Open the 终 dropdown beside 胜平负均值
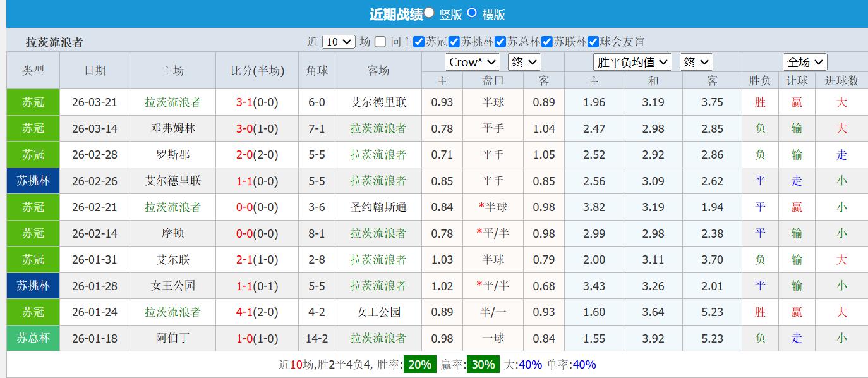The height and width of the screenshot is (378, 868). [x=696, y=61]
